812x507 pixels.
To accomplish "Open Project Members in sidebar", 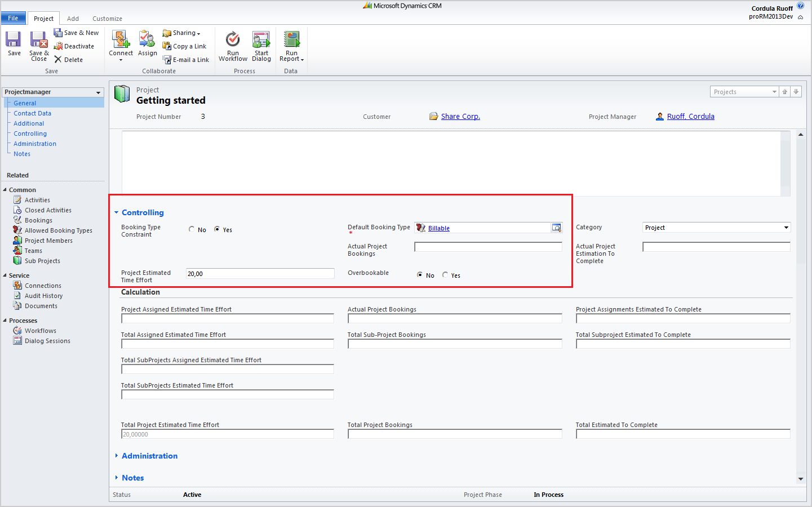I will (x=48, y=241).
